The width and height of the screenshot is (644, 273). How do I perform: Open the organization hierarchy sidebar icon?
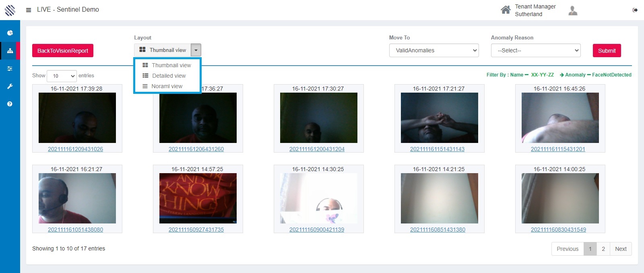point(10,51)
